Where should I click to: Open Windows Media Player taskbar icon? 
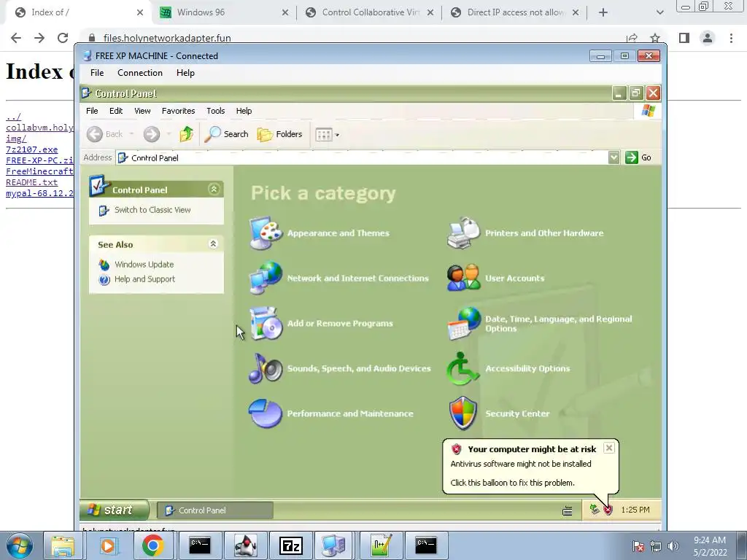tap(108, 545)
